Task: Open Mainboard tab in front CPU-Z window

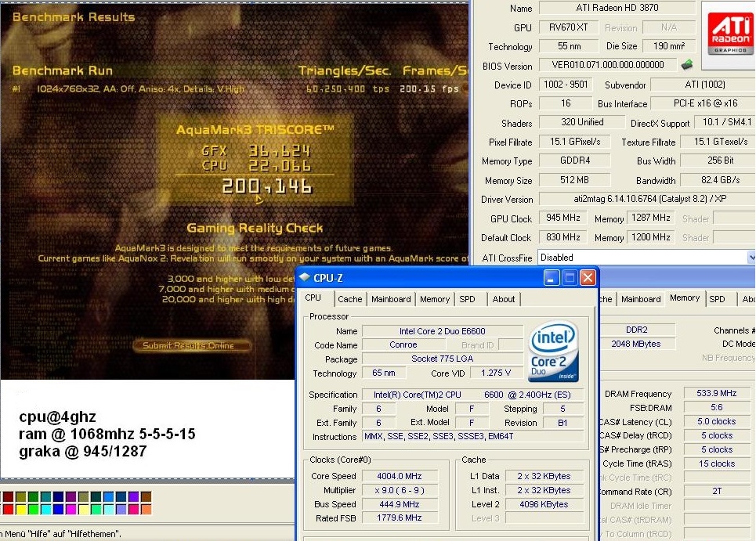Action: coord(391,299)
